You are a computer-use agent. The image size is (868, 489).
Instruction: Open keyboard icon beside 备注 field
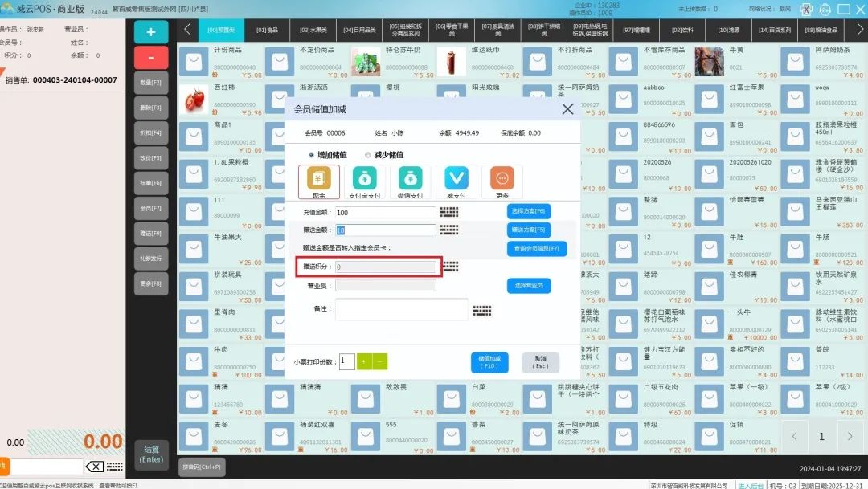pyautogui.click(x=481, y=311)
